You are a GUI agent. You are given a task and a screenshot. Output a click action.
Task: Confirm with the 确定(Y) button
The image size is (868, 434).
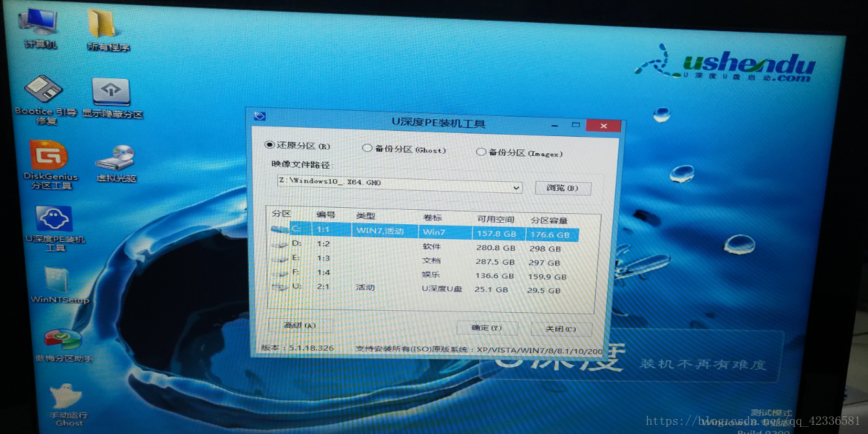tap(487, 328)
